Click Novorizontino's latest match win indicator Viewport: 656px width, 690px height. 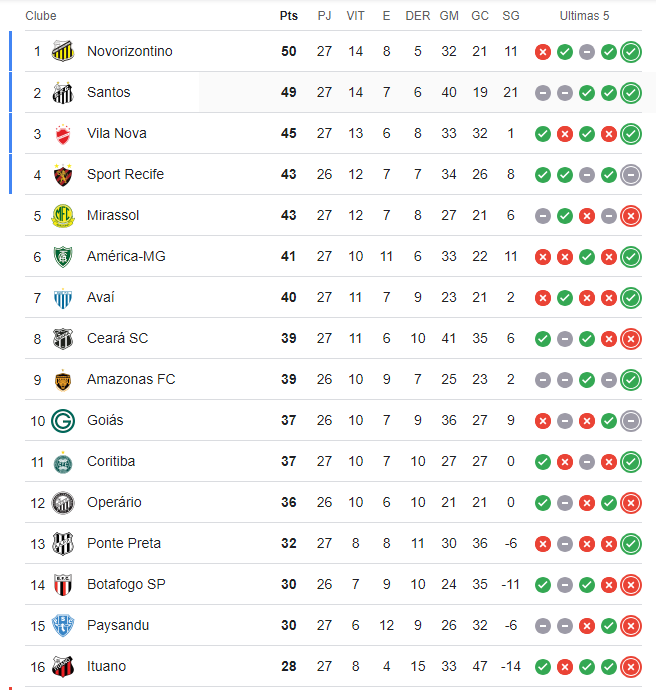point(631,52)
